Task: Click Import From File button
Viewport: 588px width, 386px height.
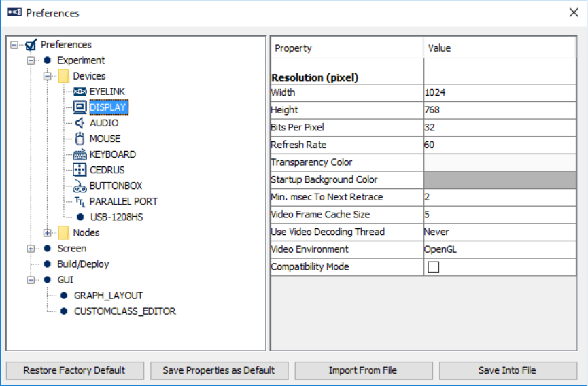Action: (364, 370)
